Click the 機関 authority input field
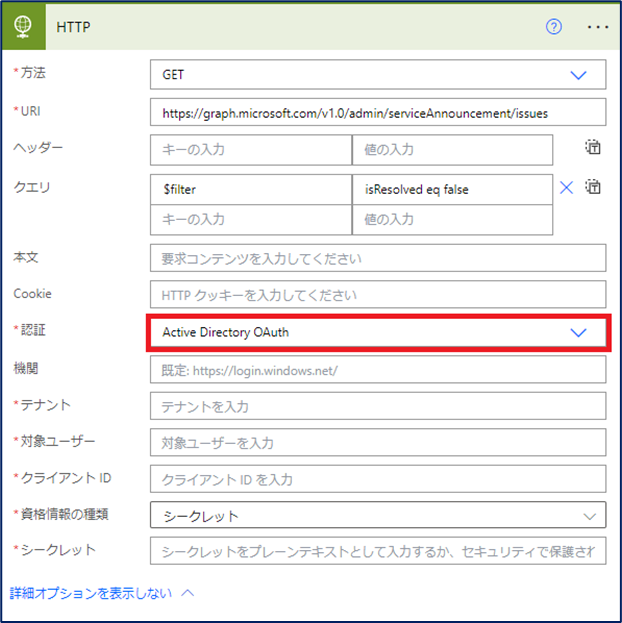 click(378, 370)
